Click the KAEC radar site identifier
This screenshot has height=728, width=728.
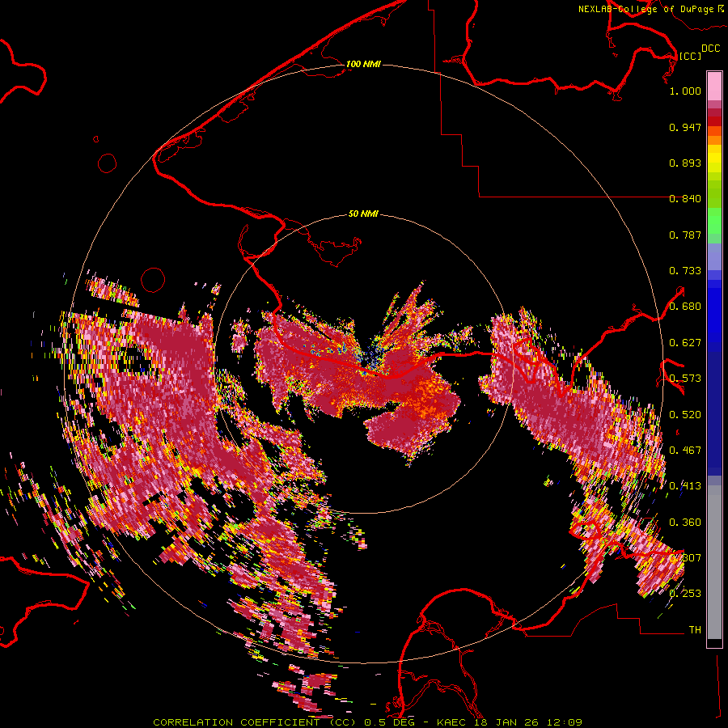click(453, 722)
